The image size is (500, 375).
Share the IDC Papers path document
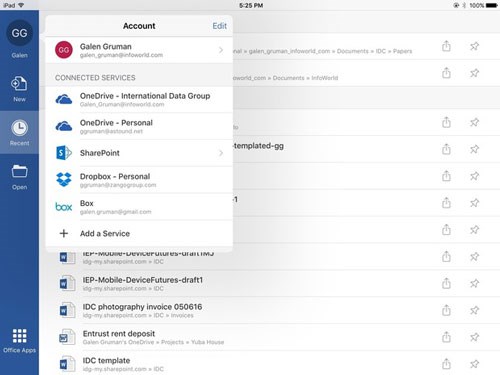pyautogui.click(x=446, y=46)
